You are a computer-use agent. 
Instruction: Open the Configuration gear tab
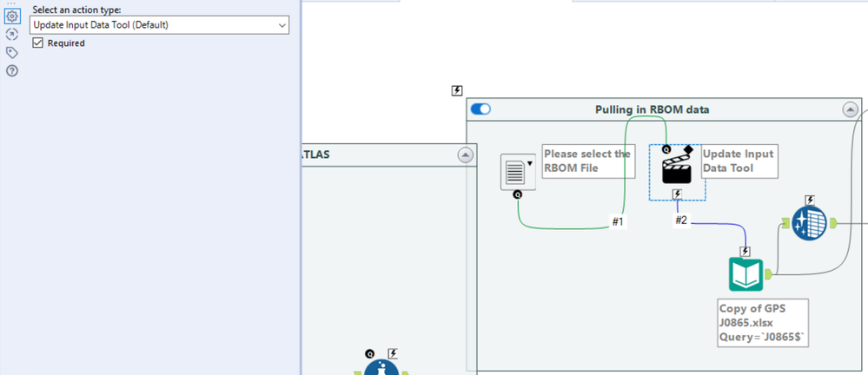[x=11, y=16]
